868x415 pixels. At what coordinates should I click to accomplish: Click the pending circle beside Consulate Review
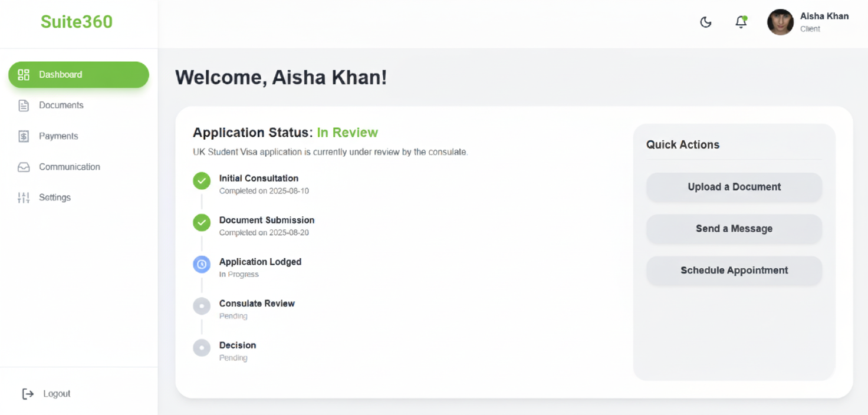202,306
